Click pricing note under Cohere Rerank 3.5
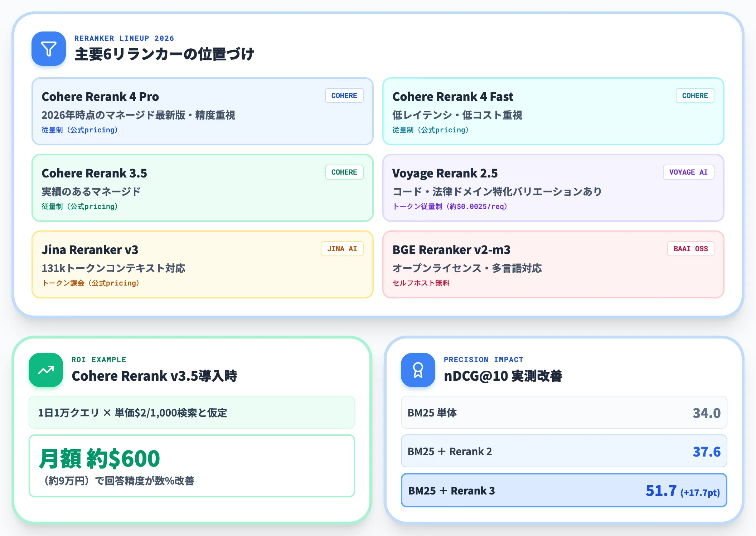 (80, 206)
